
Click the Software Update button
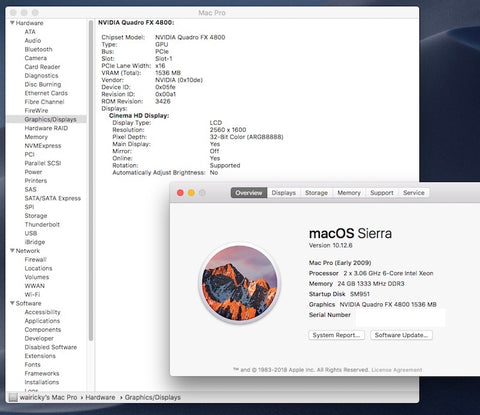point(401,335)
